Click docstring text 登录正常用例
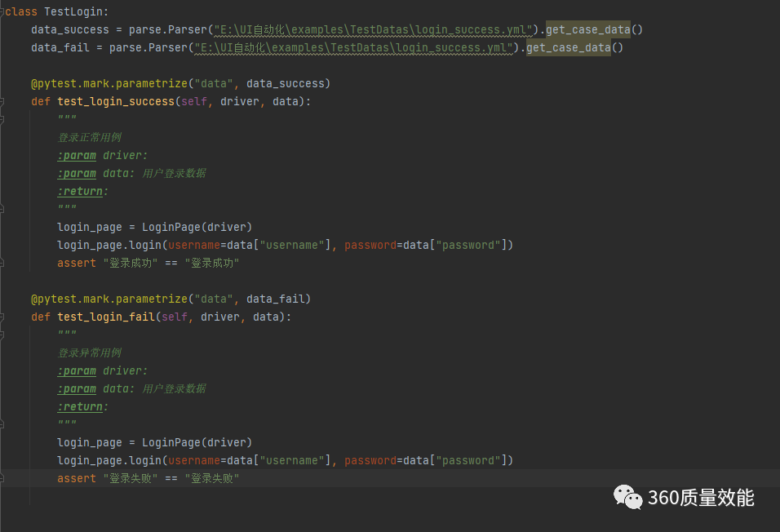 90,137
